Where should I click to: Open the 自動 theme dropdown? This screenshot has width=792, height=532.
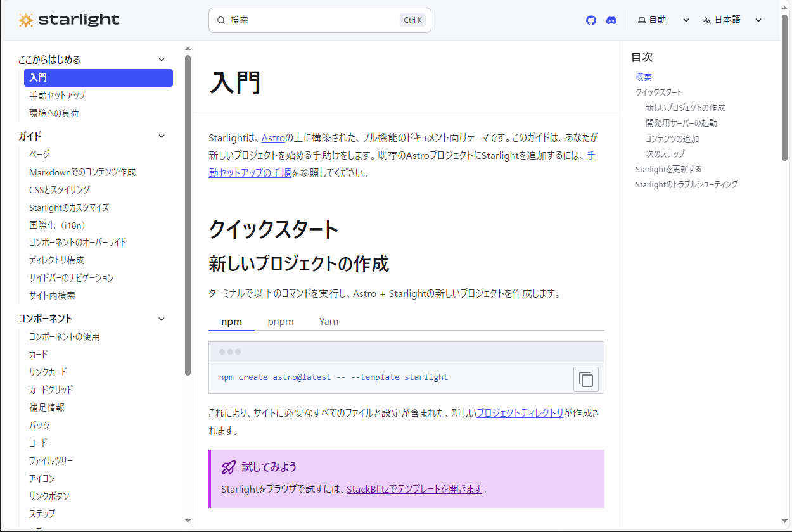pos(664,20)
